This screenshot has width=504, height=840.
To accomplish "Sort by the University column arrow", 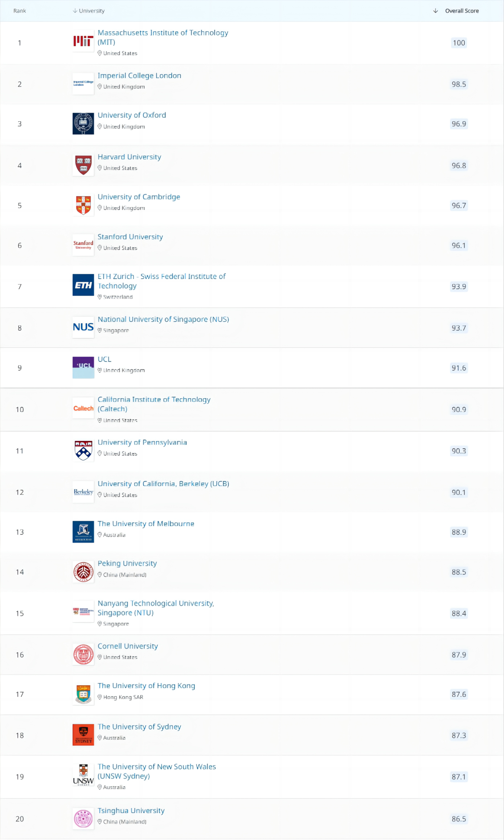I will coord(75,11).
